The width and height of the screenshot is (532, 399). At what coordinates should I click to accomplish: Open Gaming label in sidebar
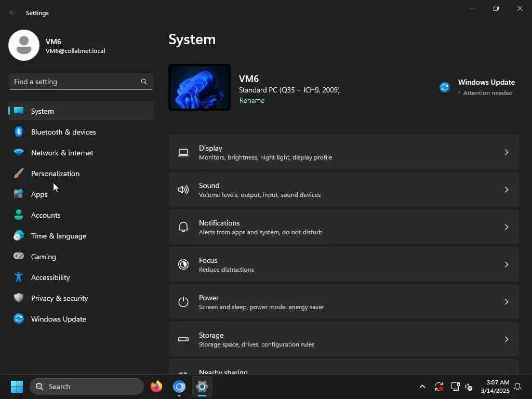[44, 257]
